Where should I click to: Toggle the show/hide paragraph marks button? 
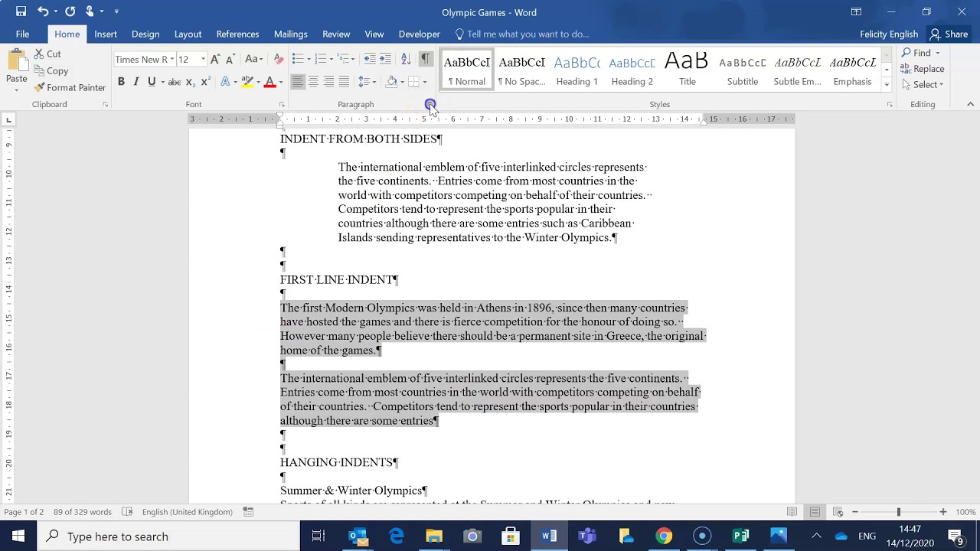(x=426, y=59)
